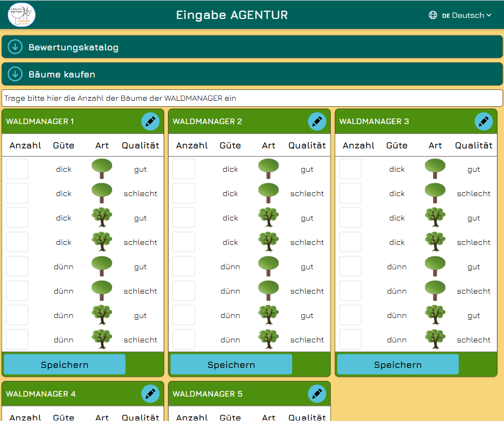The height and width of the screenshot is (421, 504).
Task: Open the Deutsch language dropdown
Action: tap(467, 15)
